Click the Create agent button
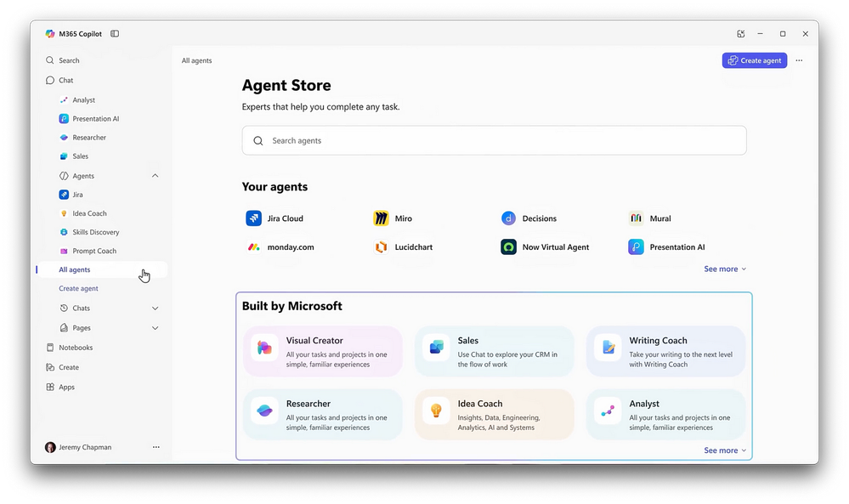 tap(755, 60)
